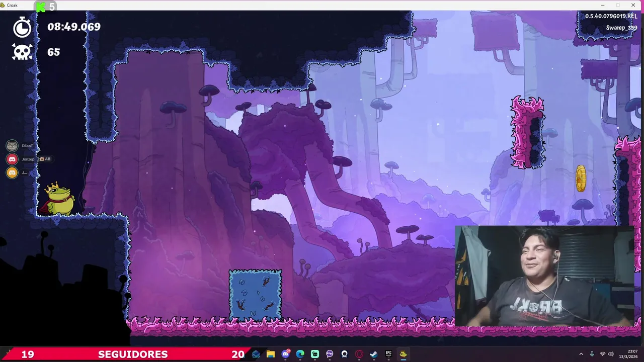Minimize the Croak window
644x362 pixels.
[602, 5]
